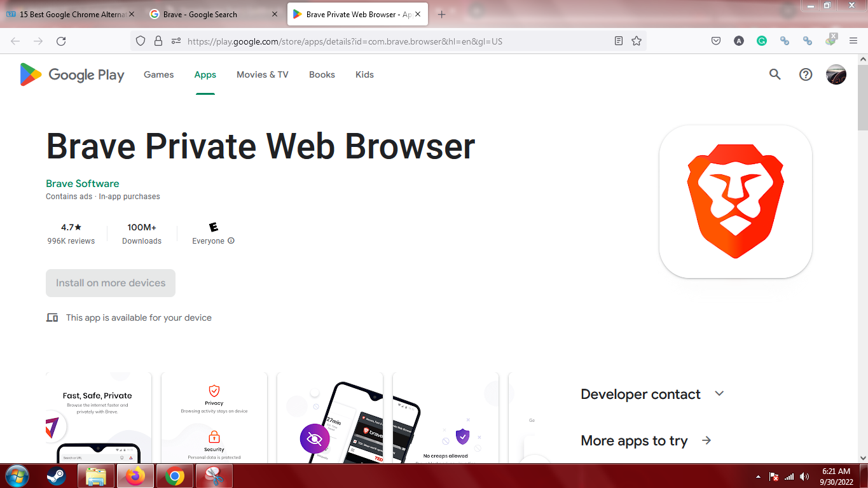
Task: Click the Action Center flag icon
Action: click(774, 477)
